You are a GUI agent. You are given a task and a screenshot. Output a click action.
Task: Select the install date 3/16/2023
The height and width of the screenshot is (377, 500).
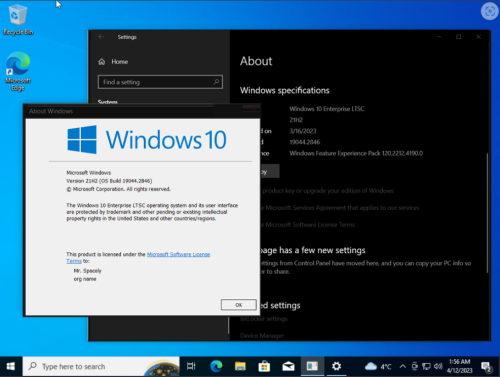[303, 131]
